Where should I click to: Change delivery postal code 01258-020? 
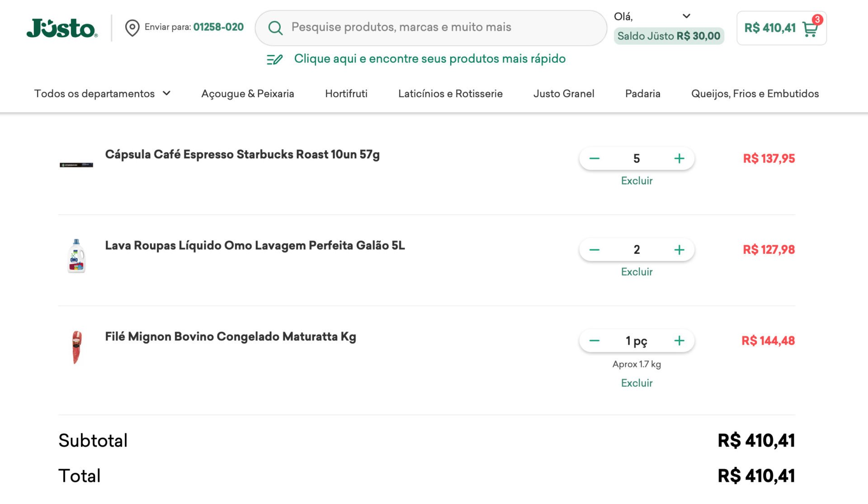click(x=218, y=27)
